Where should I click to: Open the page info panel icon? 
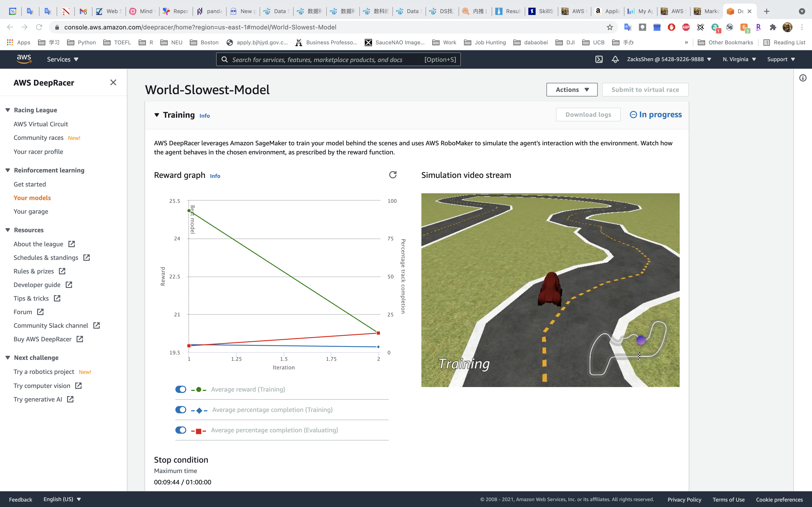[803, 78]
